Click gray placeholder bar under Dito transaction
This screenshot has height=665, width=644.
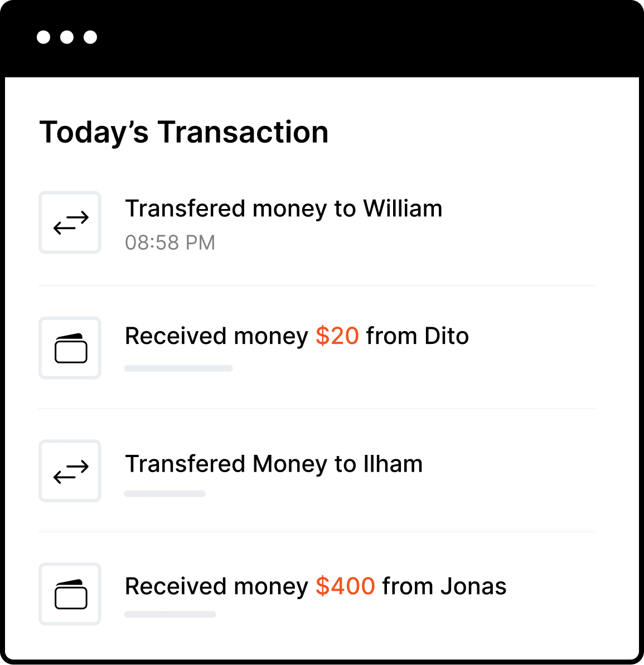[x=178, y=368]
